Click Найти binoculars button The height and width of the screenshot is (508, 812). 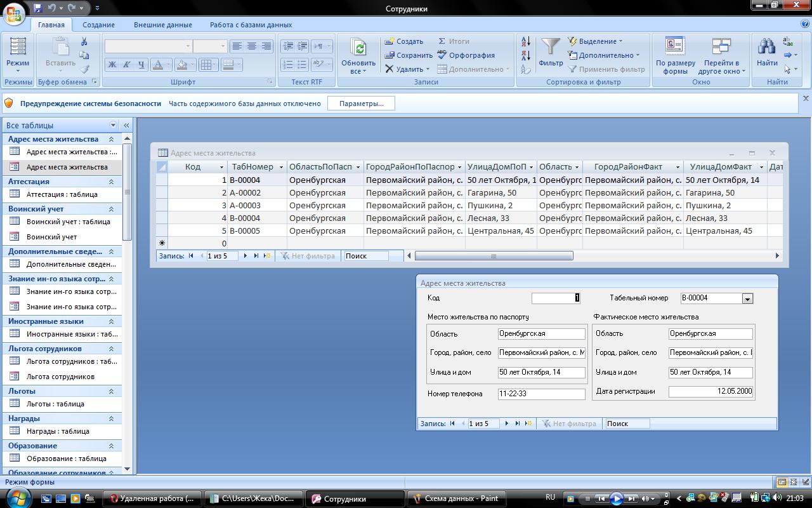click(767, 52)
